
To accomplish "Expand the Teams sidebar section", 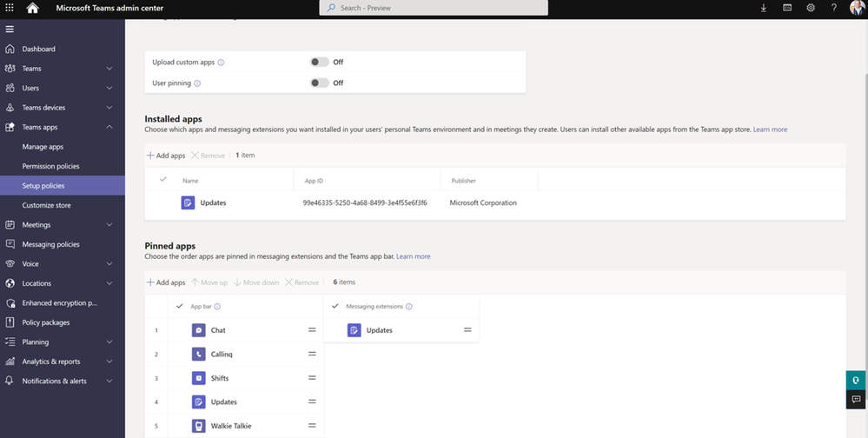I will point(109,69).
